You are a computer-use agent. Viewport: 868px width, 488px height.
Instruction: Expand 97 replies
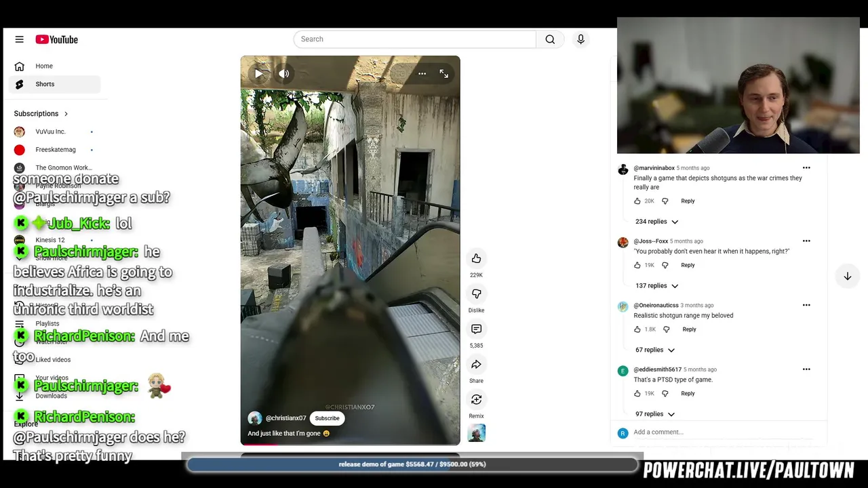pyautogui.click(x=654, y=414)
